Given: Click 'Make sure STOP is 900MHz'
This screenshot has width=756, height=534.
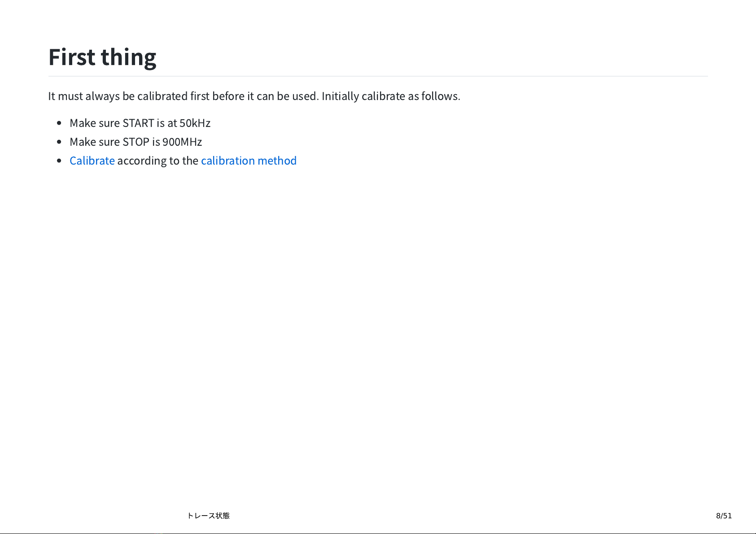Looking at the screenshot, I should point(135,142).
